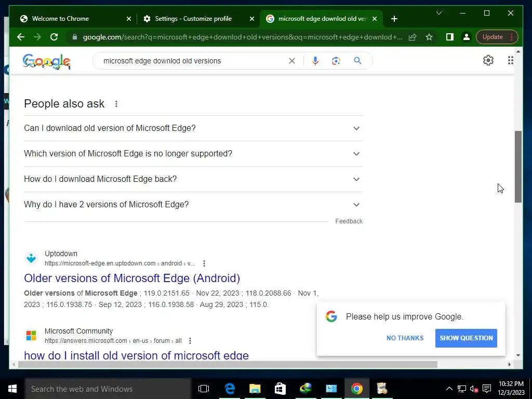The width and height of the screenshot is (532, 399).
Task: Go back to the previous page
Action: click(21, 37)
